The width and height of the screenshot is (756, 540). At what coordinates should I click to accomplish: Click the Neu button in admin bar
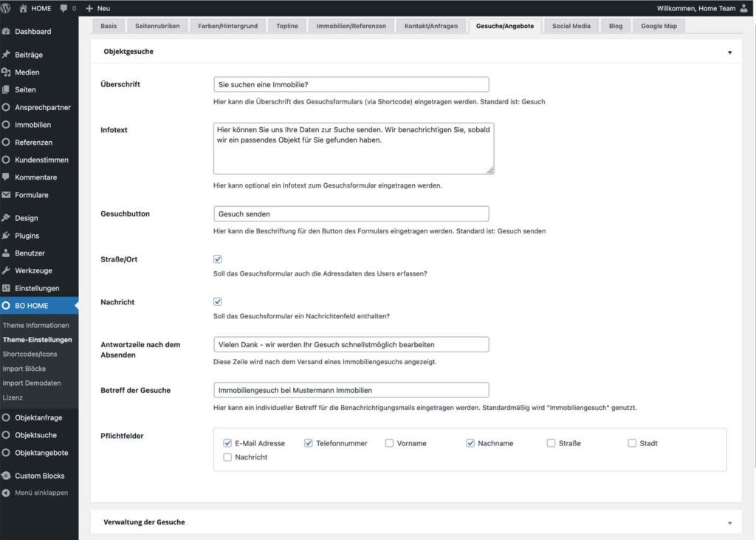tap(97, 8)
